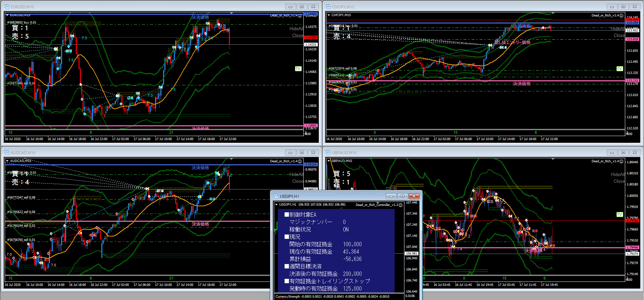Screen dimensions: 644x300
Task: Expand the GBPAUD,M15 chart dropdown triangle
Action: (x=329, y=161)
